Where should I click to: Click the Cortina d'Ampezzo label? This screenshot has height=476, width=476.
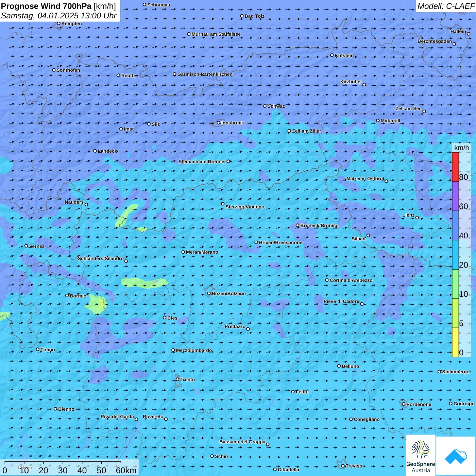(351, 280)
